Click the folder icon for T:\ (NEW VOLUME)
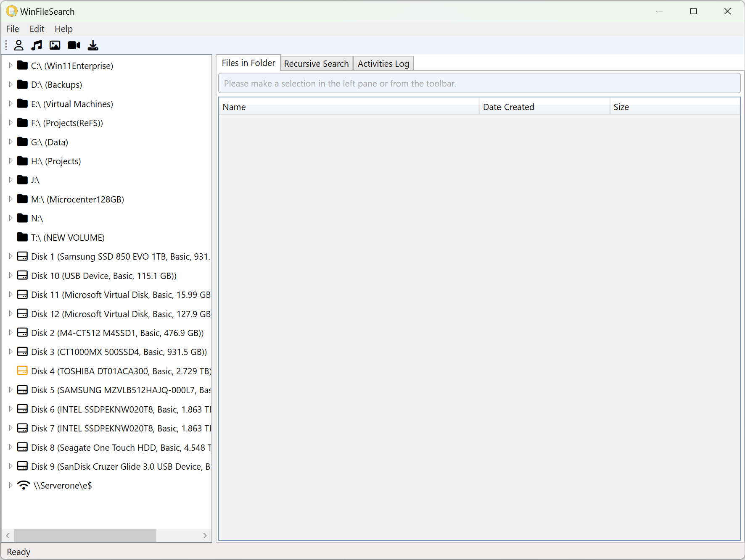 click(x=22, y=237)
